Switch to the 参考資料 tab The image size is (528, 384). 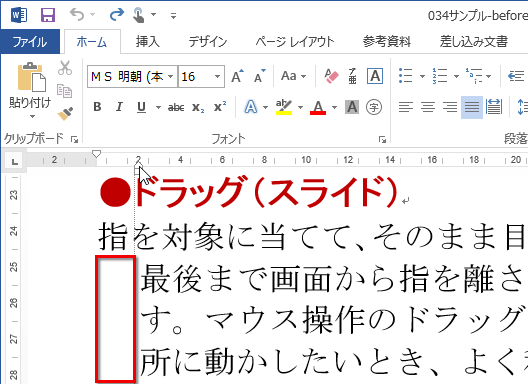point(387,42)
